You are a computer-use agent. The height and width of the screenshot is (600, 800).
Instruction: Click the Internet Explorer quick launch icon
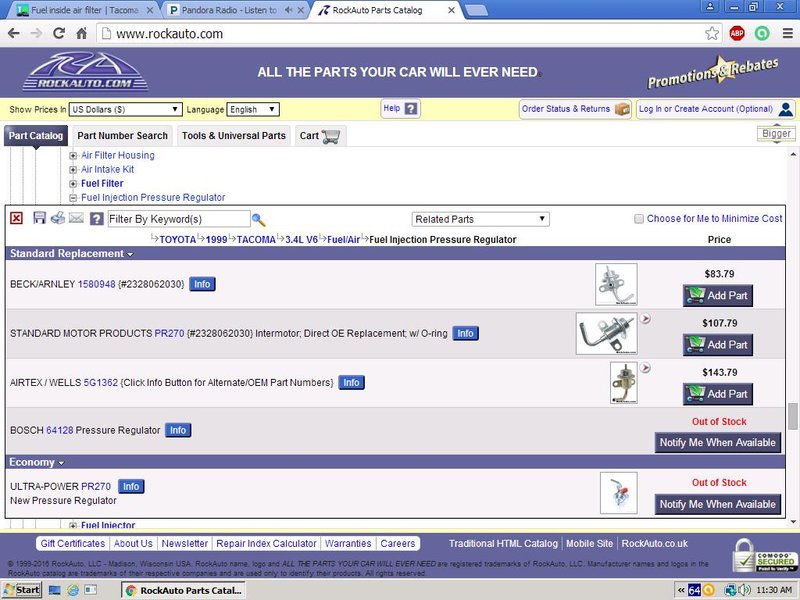tap(73, 590)
